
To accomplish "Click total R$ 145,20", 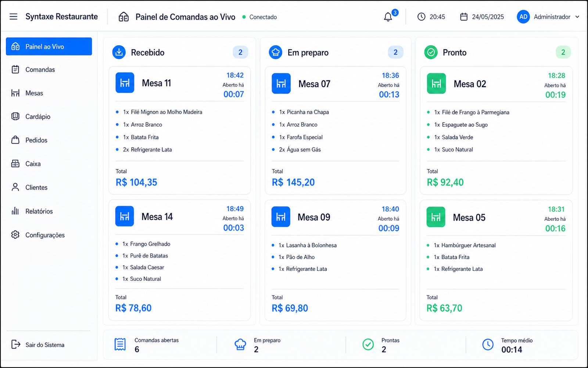I will 293,182.
